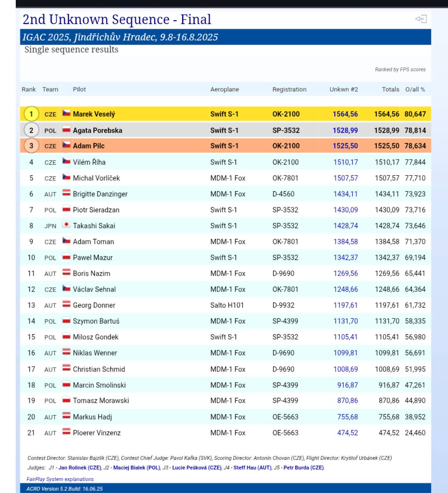The image size is (448, 493).
Task: Open judge Petr Burda (CZE) link
Action: click(x=304, y=468)
